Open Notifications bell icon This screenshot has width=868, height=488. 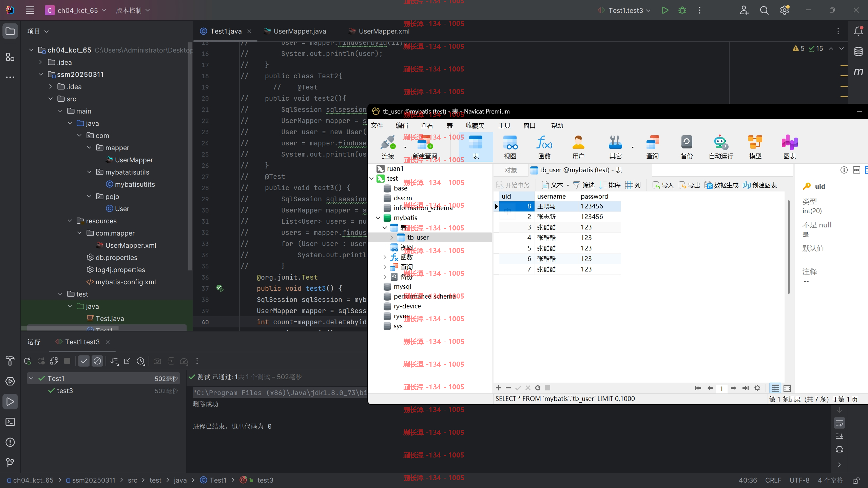[x=858, y=31]
